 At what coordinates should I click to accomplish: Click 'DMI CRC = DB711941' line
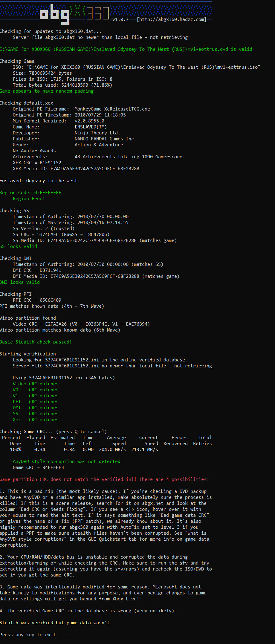pos(37,270)
